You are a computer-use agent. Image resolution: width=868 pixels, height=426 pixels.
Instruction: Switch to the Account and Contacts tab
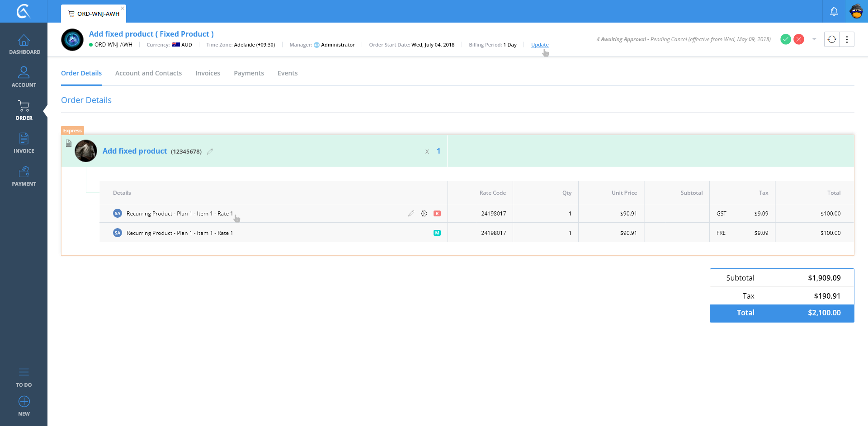(148, 73)
